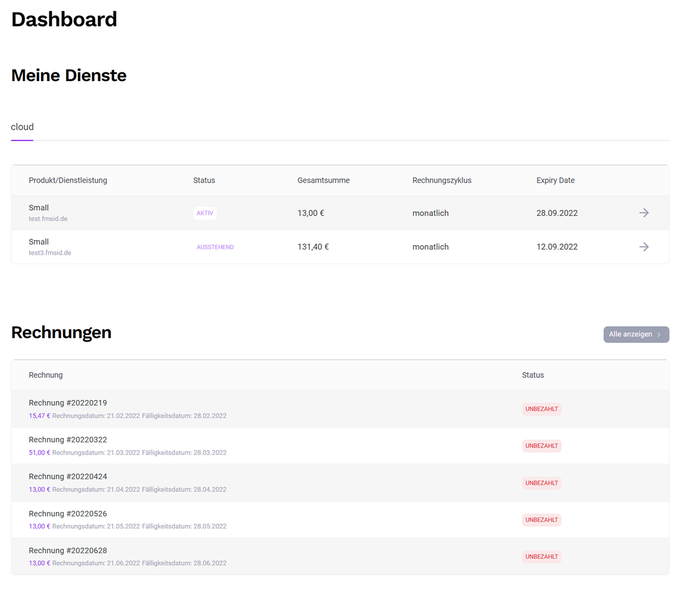The width and height of the screenshot is (700, 601).
Task: Click the 15,47 € amount on the first invoice
Action: click(38, 416)
